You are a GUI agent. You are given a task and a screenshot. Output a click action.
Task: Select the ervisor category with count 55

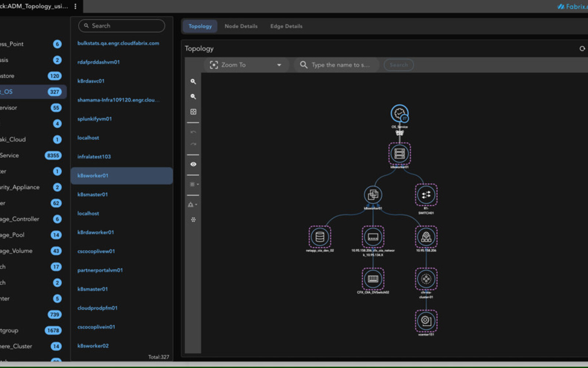(x=33, y=108)
